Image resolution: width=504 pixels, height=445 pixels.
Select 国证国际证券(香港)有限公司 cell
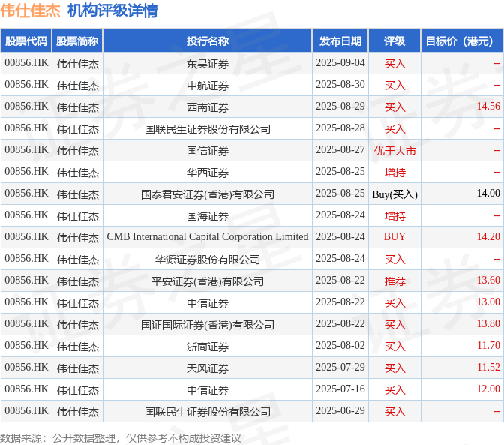click(208, 325)
